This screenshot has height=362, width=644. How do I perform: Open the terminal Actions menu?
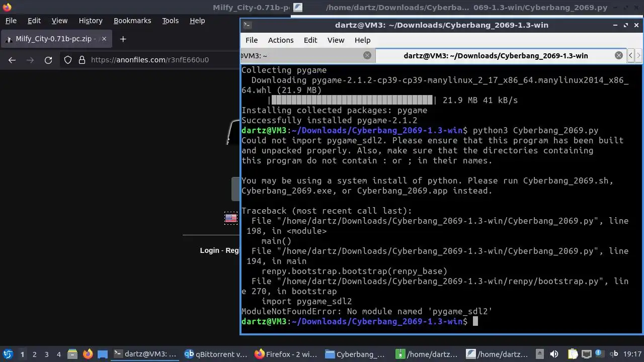point(281,40)
